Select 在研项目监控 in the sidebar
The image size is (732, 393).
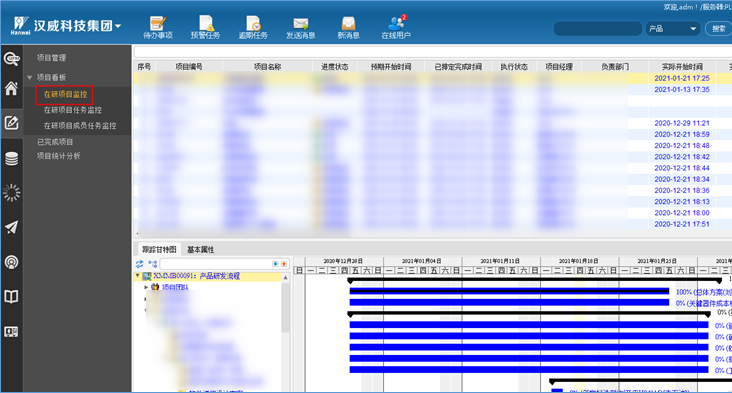[65, 94]
